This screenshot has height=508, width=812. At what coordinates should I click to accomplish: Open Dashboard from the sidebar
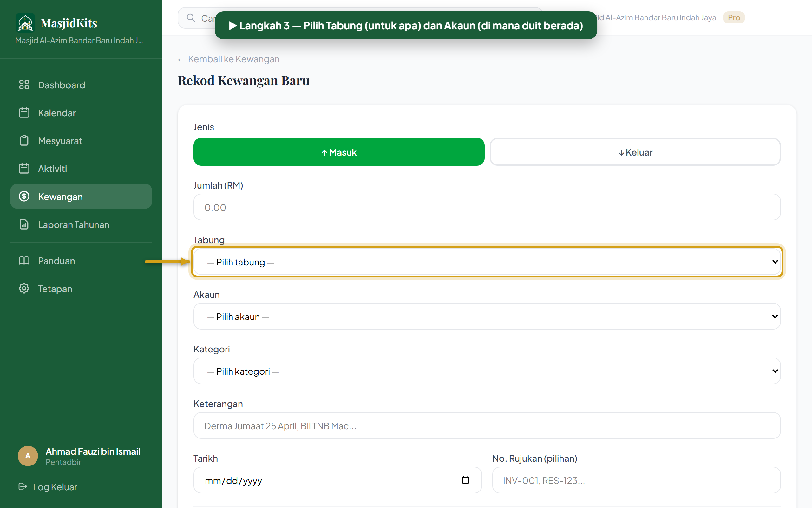pyautogui.click(x=81, y=85)
